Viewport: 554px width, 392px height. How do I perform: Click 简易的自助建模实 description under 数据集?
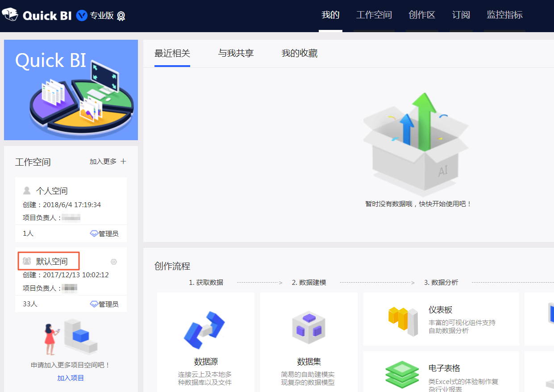(308, 375)
